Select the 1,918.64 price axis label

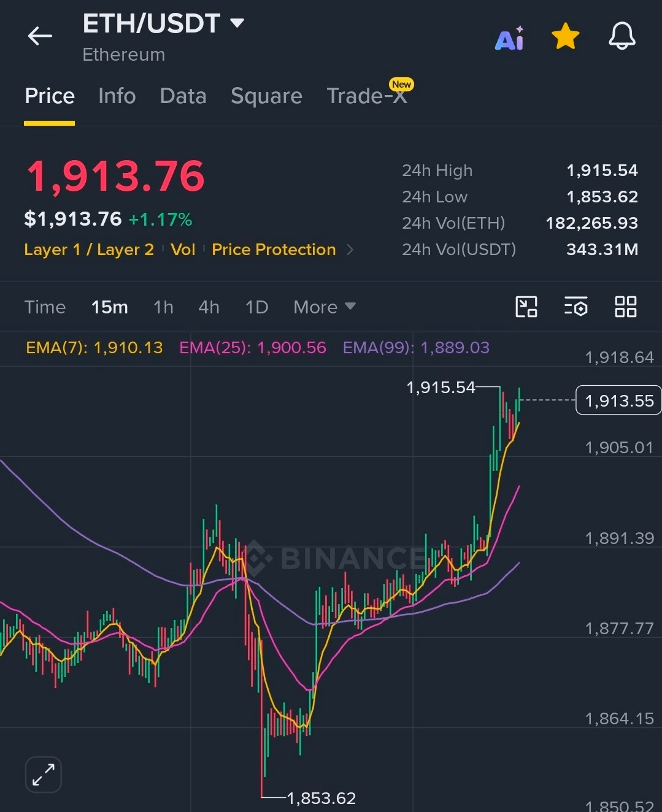click(x=619, y=358)
